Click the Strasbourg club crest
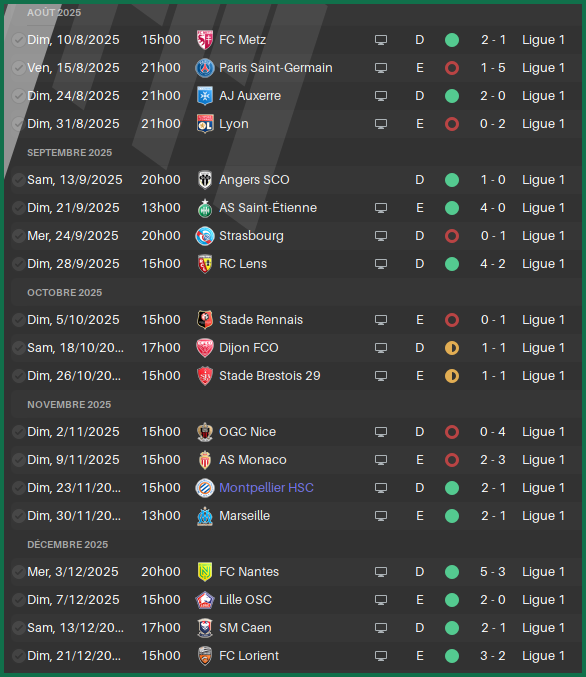The width and height of the screenshot is (586, 677). click(205, 236)
